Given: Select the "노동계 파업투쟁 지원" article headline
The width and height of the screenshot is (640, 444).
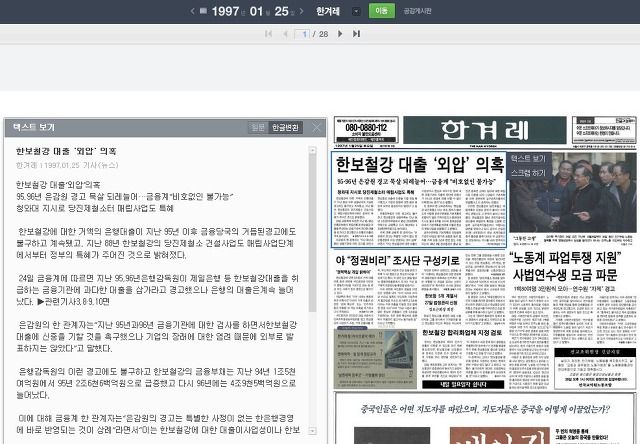Looking at the screenshot, I should (565, 258).
